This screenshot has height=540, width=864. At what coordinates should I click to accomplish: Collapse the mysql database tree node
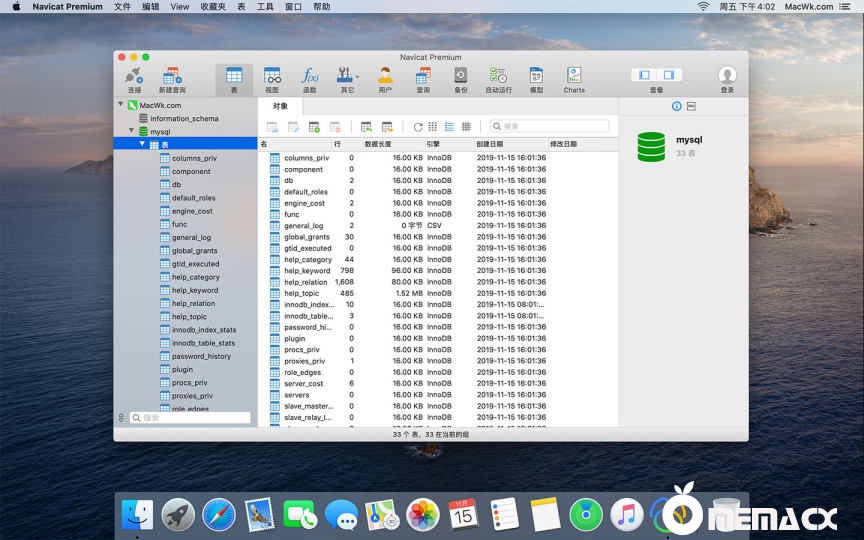pos(131,131)
